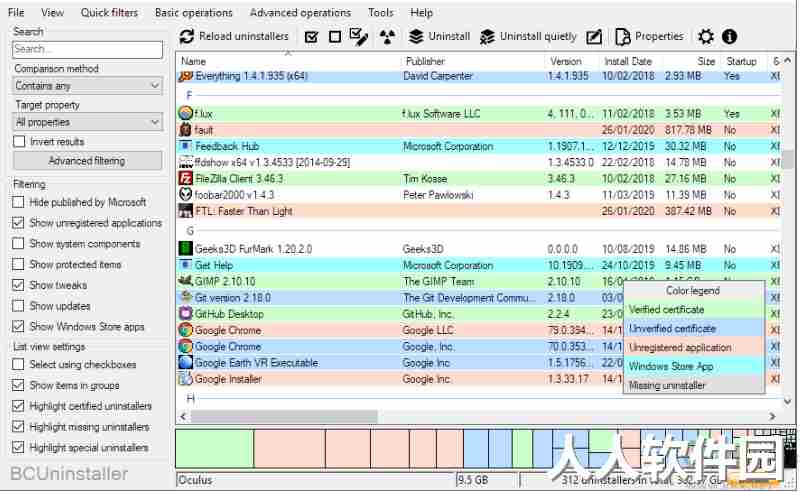Enable Show system components checkbox
This screenshot has width=800, height=492.
18,243
